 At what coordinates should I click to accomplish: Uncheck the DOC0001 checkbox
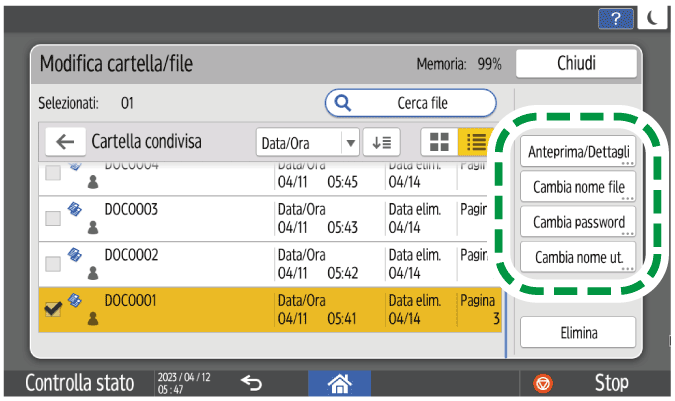53,310
